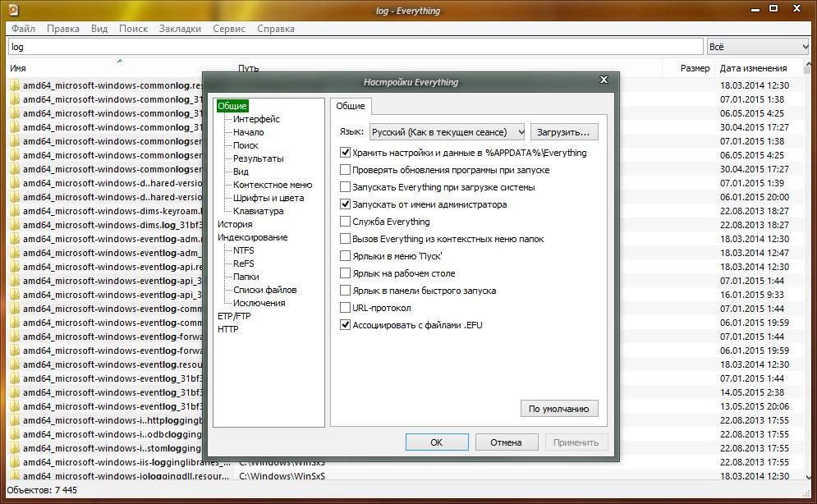Select 'ReFS' in settings tree

pos(244,263)
